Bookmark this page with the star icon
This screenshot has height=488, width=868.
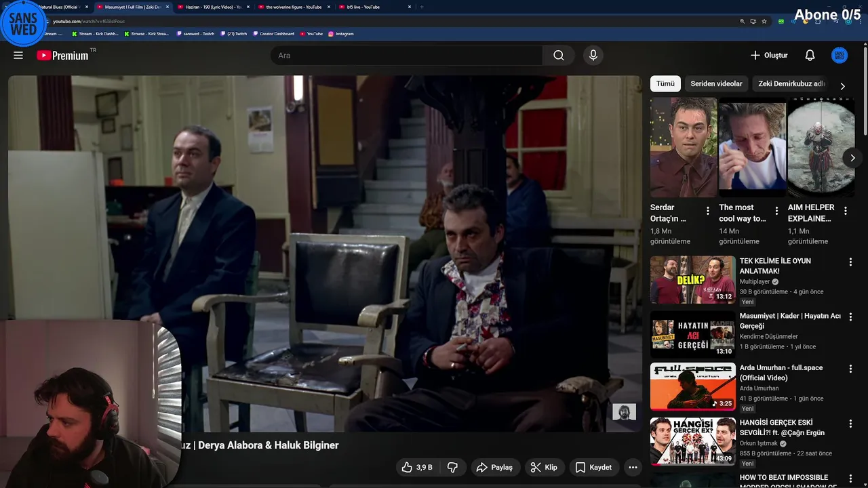click(764, 21)
